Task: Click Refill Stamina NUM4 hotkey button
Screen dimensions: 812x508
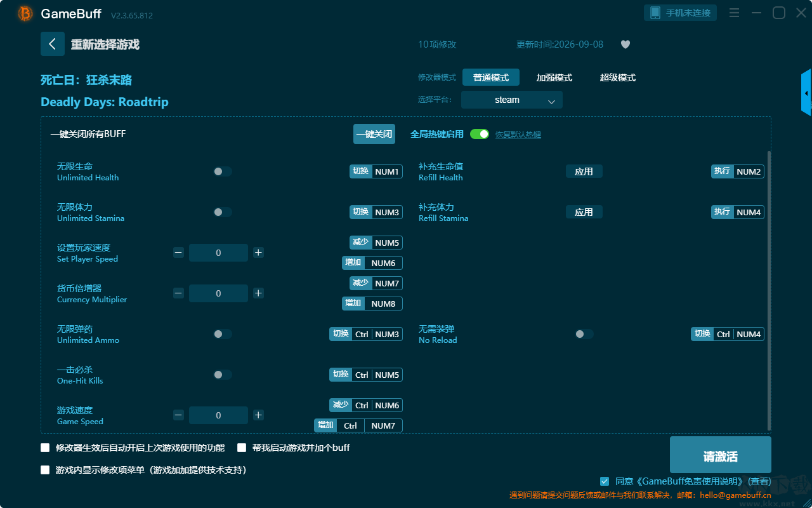Action: click(738, 212)
